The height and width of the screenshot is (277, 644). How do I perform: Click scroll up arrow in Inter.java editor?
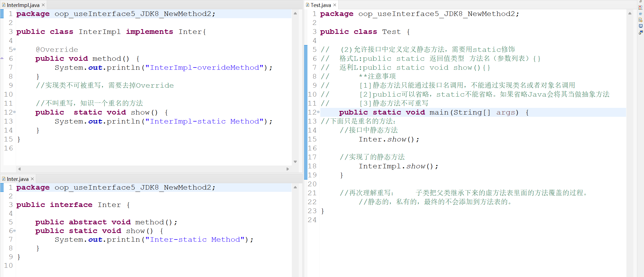(295, 187)
